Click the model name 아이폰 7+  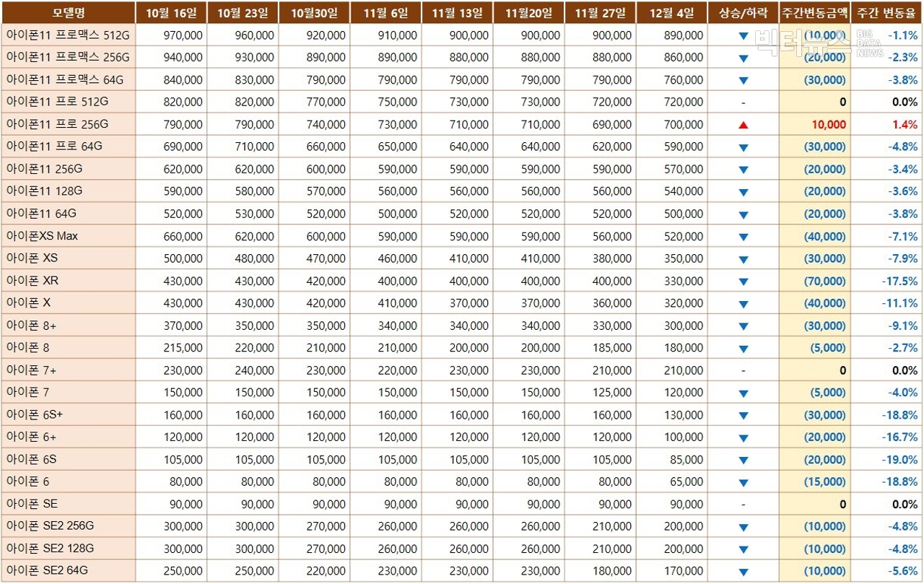pyautogui.click(x=31, y=370)
